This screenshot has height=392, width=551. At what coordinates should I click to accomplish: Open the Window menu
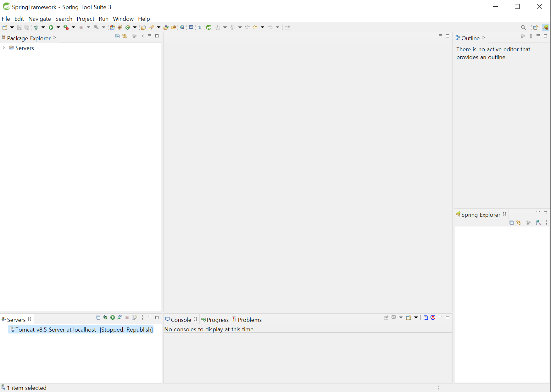[x=123, y=19]
